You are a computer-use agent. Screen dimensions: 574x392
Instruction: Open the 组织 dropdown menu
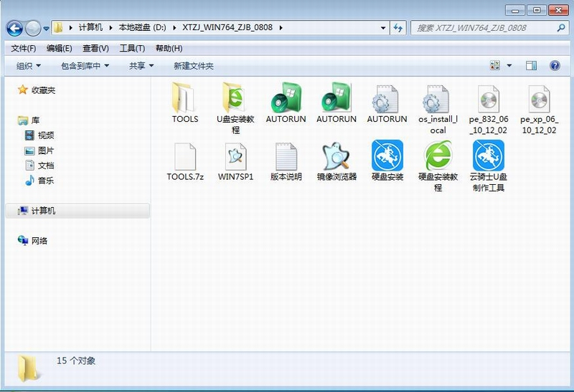(x=29, y=66)
